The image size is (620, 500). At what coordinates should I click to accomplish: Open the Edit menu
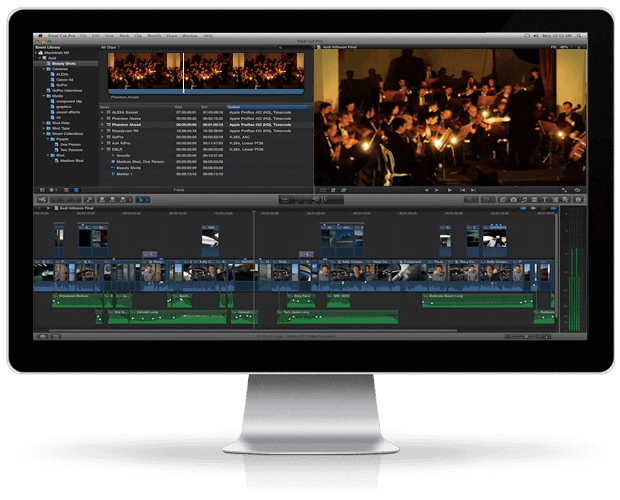[x=96, y=36]
